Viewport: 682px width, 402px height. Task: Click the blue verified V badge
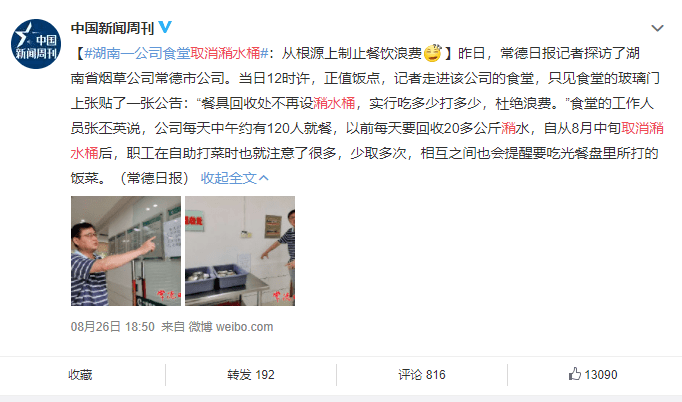pos(165,27)
